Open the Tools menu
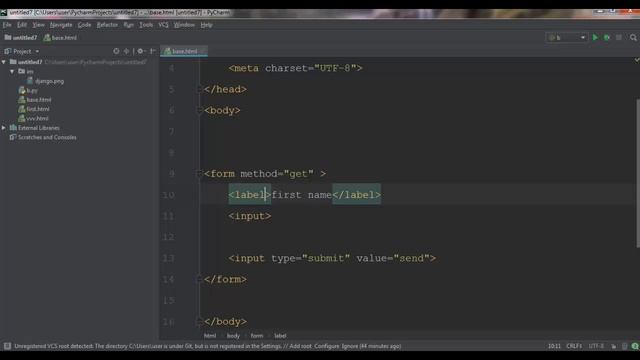Image resolution: width=640 pixels, height=360 pixels. [x=146, y=25]
